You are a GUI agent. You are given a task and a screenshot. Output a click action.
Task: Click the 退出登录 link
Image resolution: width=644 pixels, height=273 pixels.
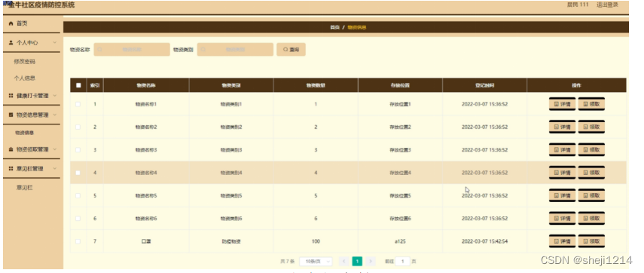(x=607, y=5)
